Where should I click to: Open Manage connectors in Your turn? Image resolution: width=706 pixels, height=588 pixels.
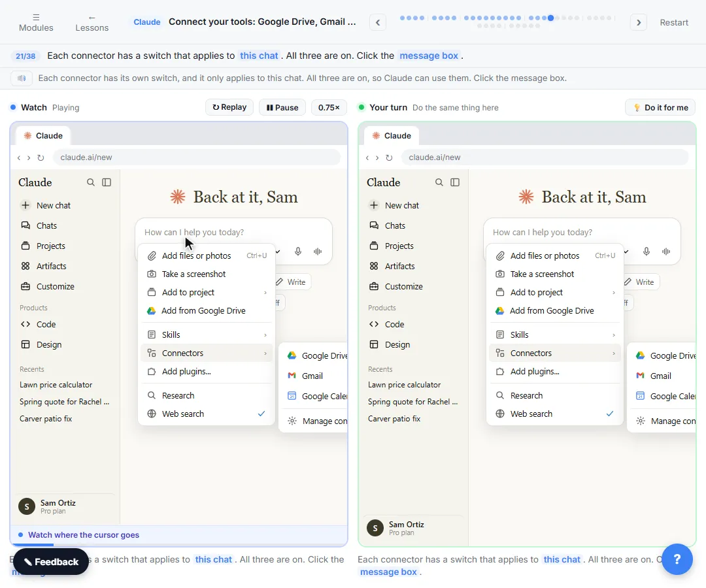point(663,421)
